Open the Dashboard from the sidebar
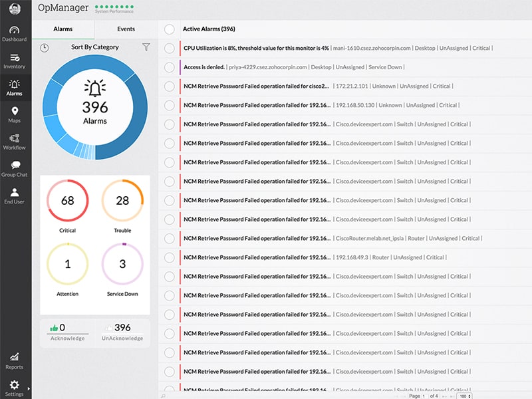This screenshot has height=399, width=532. tap(14, 33)
